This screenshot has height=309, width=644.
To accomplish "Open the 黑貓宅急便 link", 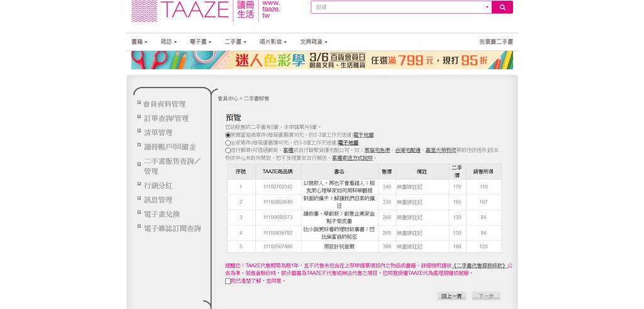I will (x=377, y=150).
